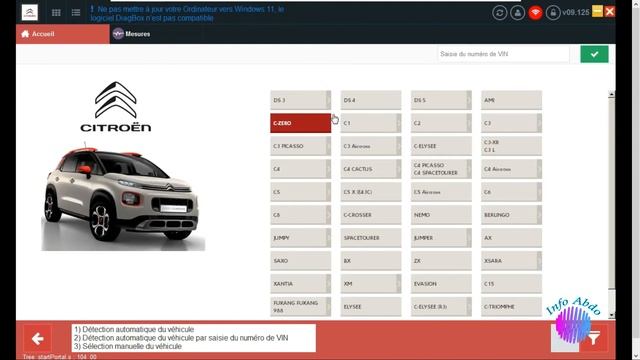Expand the C1 model arrow

tap(398, 123)
